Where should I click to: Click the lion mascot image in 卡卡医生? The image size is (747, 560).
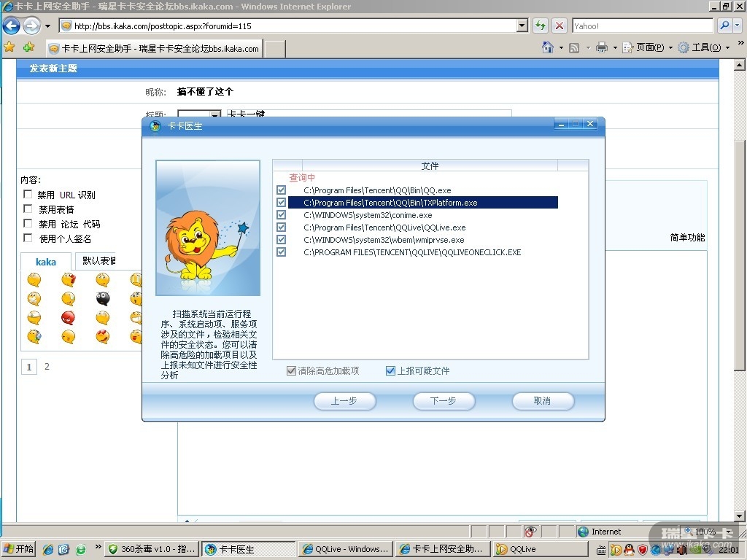[x=208, y=227]
